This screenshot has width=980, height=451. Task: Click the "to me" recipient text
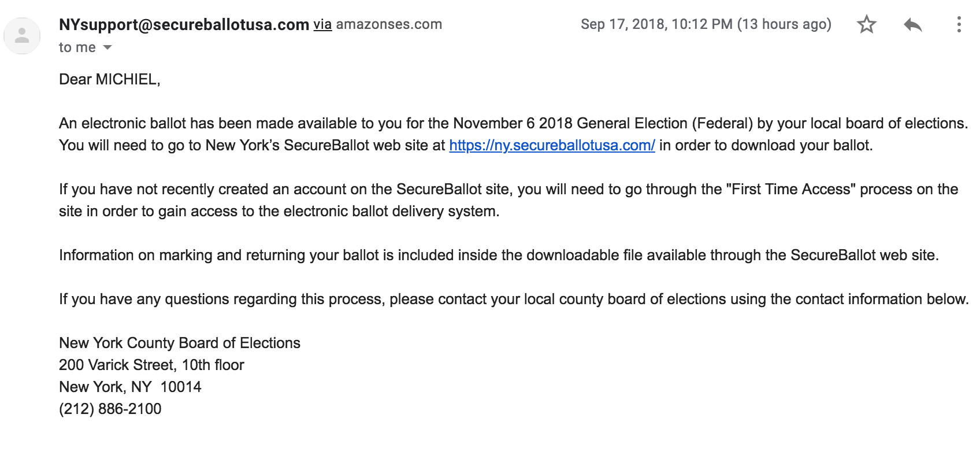[x=77, y=47]
